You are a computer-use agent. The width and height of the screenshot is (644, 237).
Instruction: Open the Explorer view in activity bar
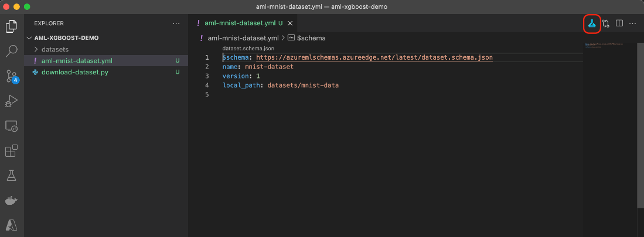pos(12,26)
